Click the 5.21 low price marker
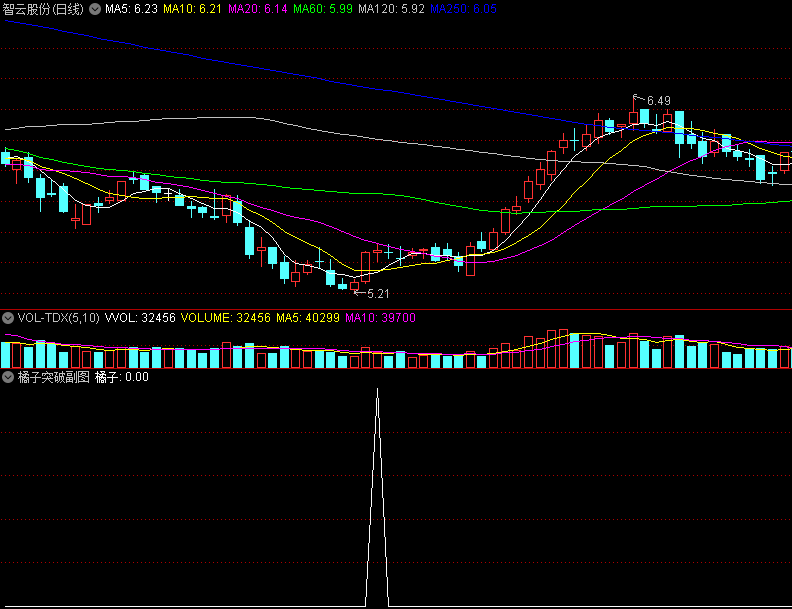 378,293
